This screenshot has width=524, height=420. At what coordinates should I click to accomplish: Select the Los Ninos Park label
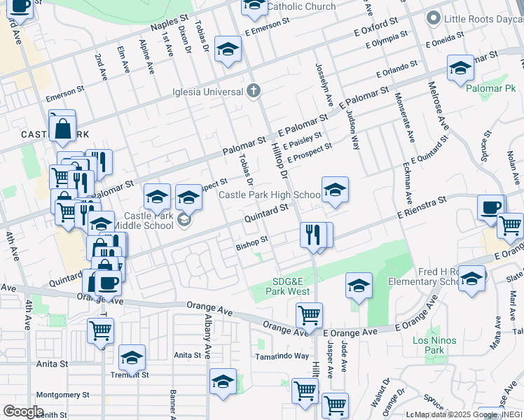coord(434,345)
